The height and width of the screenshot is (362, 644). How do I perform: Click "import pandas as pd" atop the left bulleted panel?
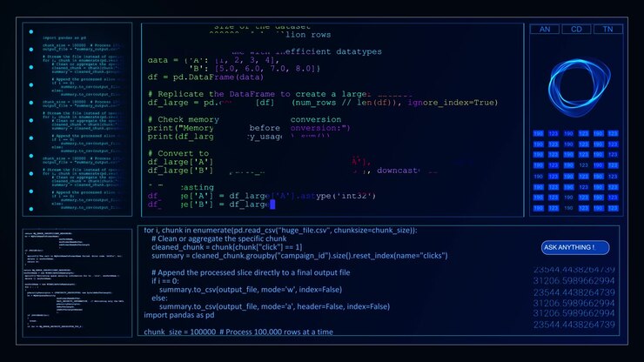(64, 37)
